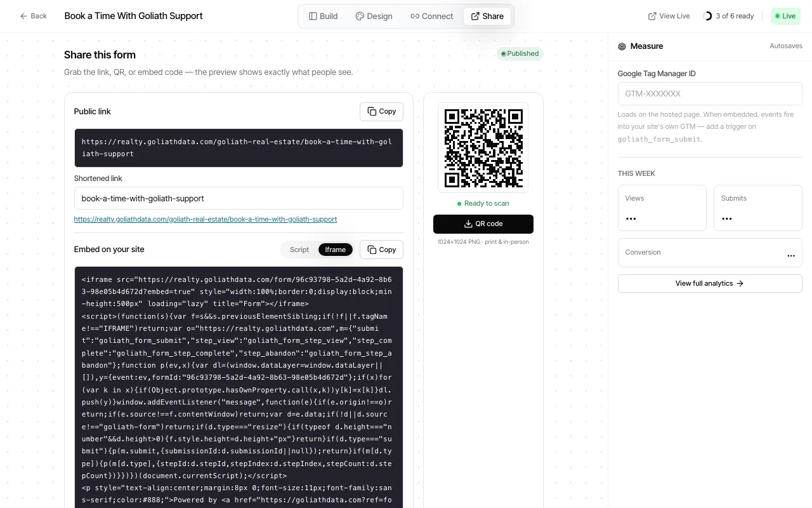Click the Published status badge

pyautogui.click(x=520, y=53)
